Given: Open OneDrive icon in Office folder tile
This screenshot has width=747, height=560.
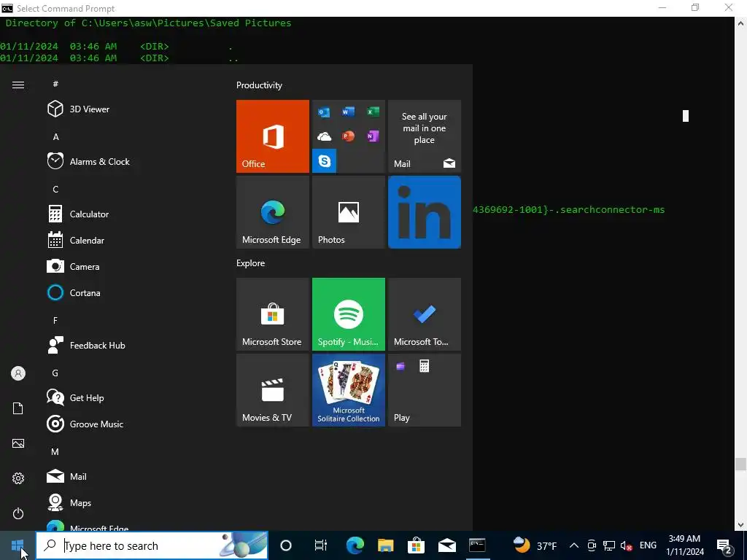Looking at the screenshot, I should (324, 136).
